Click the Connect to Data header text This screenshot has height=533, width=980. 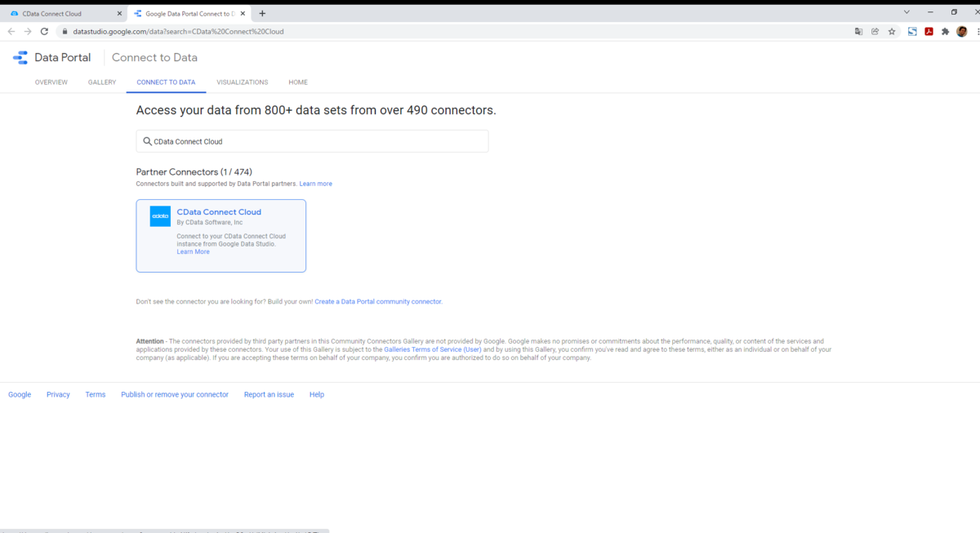click(154, 57)
